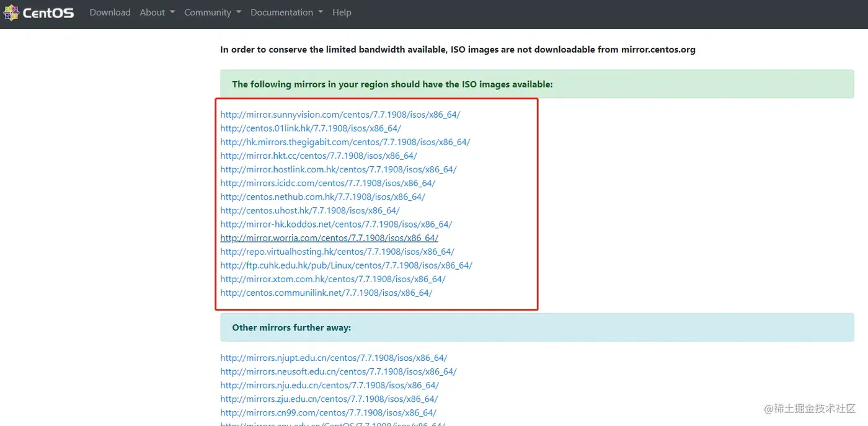Open the ftp.cuhk.edu.hk mirror link
868x426 pixels.
(346, 265)
